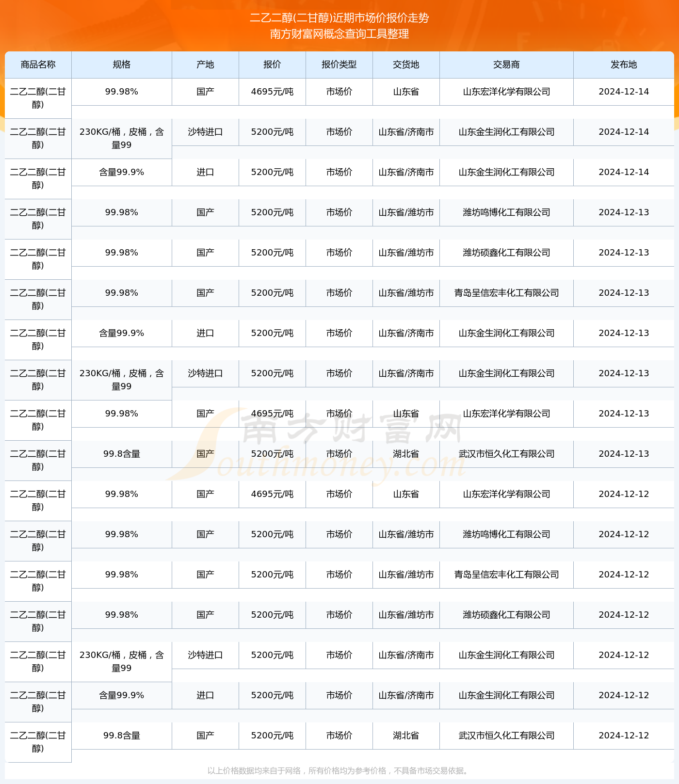Click '沙特进口' in the 2024-12-12 row
This screenshot has height=784, width=679.
click(x=206, y=655)
